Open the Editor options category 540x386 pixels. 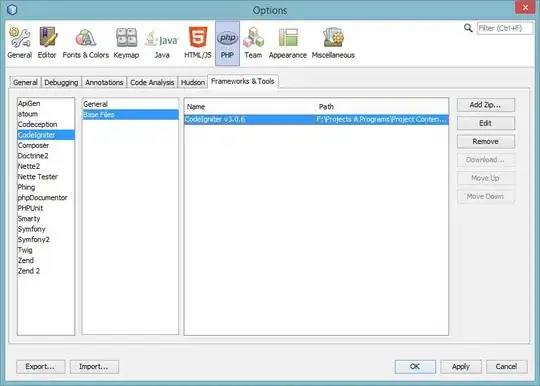47,43
